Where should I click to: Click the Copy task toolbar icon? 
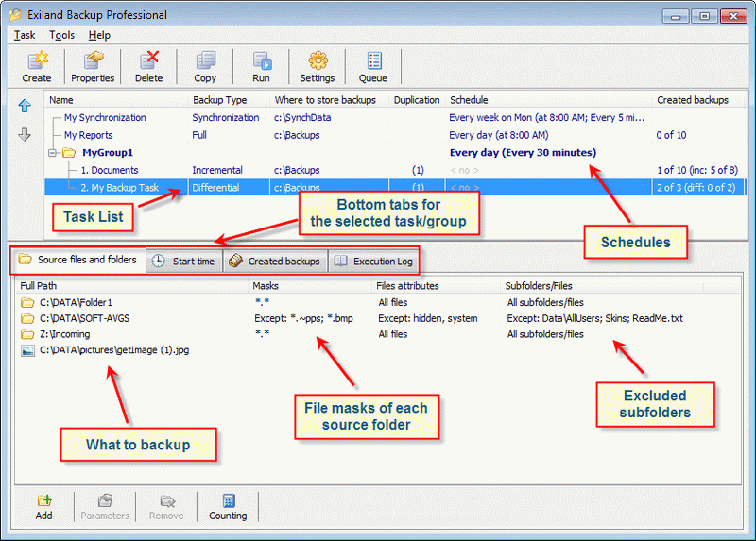tap(205, 66)
